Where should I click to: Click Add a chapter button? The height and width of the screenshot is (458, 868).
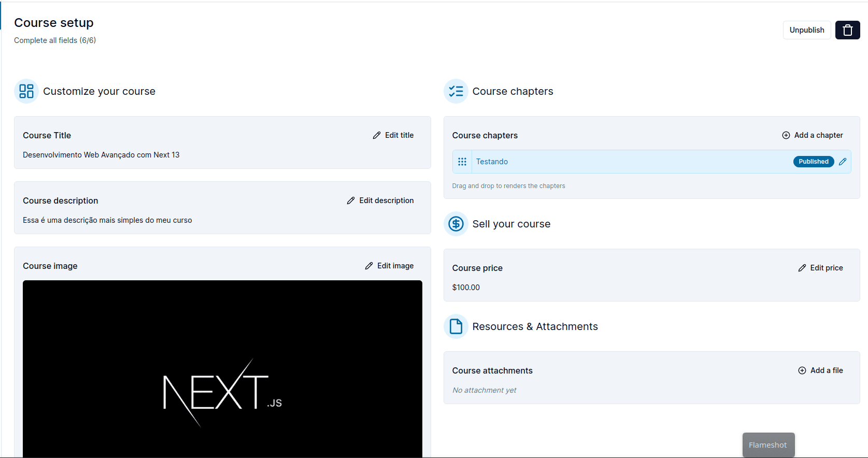(812, 135)
